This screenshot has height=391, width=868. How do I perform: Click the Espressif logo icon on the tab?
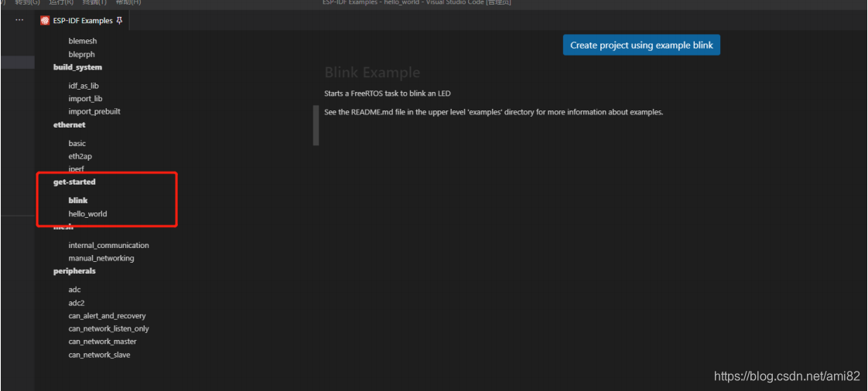point(45,21)
